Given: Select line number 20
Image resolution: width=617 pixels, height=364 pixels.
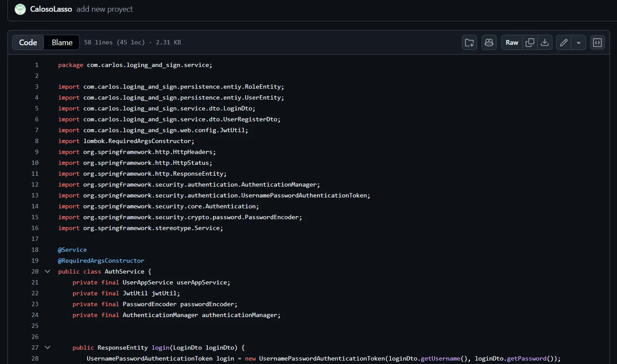Looking at the screenshot, I should (x=35, y=272).
